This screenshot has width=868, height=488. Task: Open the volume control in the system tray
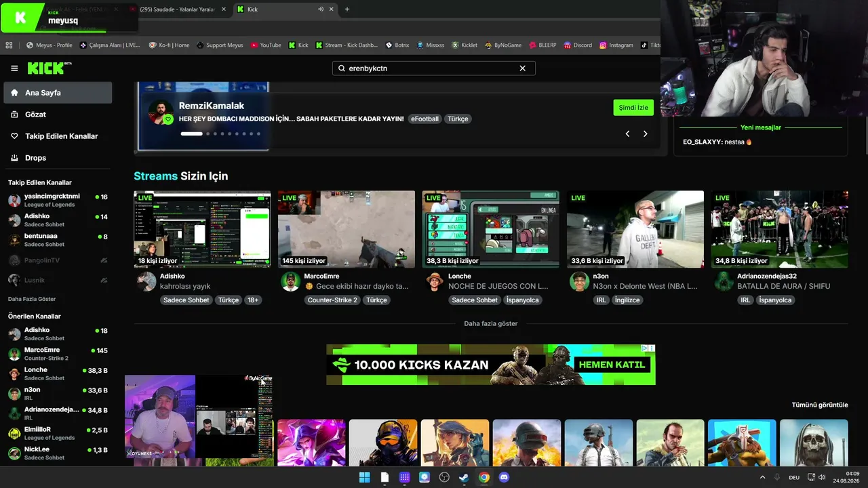822,477
